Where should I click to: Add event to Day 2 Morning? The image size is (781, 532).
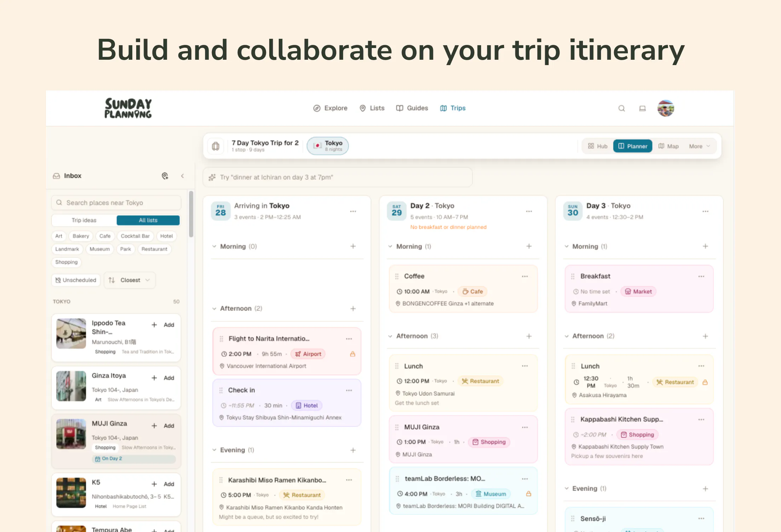point(529,246)
